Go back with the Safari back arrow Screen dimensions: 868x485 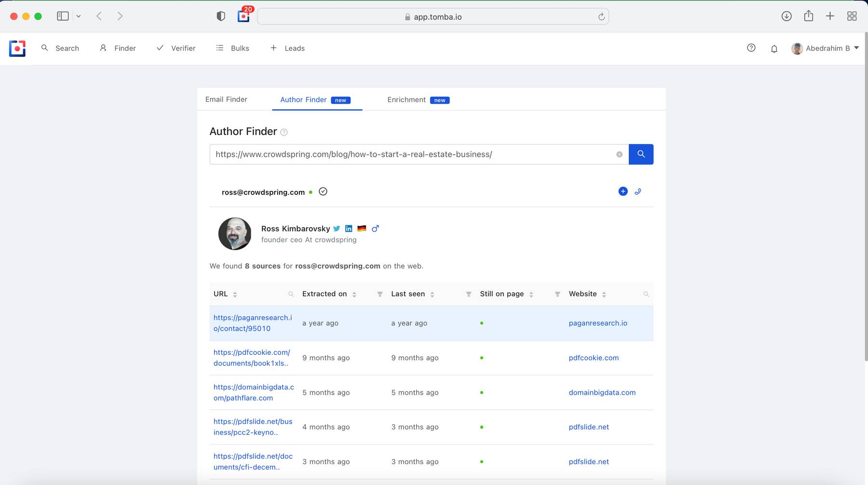point(99,16)
